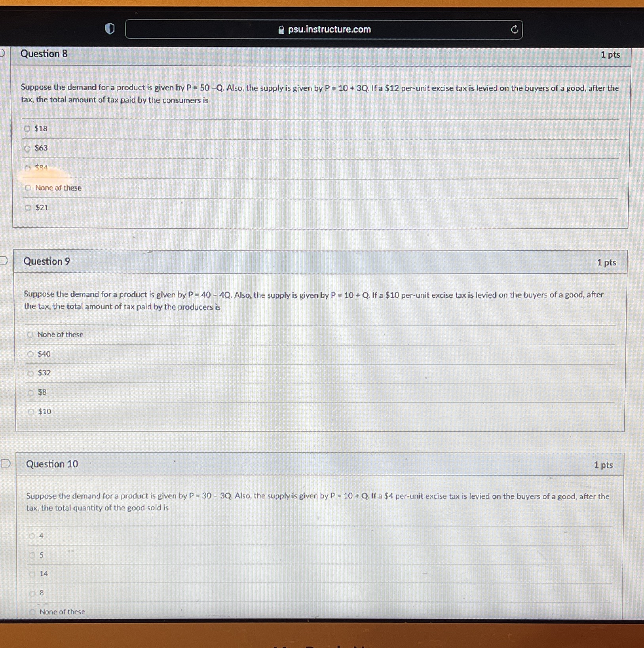Select the $21 answer for Question 8
Screen dimensions: 644x648
[28, 207]
